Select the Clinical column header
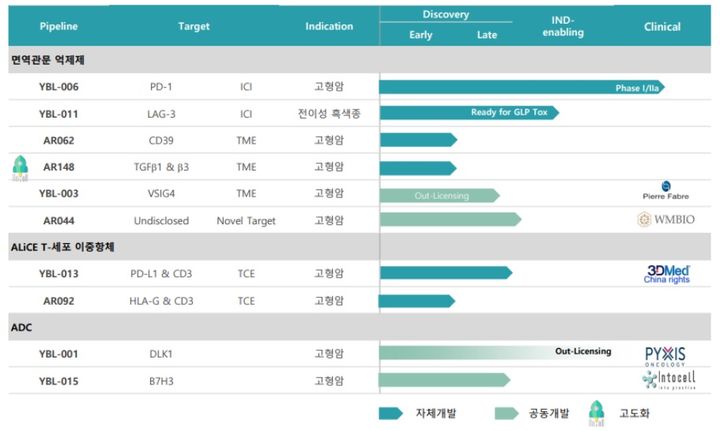 click(x=662, y=27)
